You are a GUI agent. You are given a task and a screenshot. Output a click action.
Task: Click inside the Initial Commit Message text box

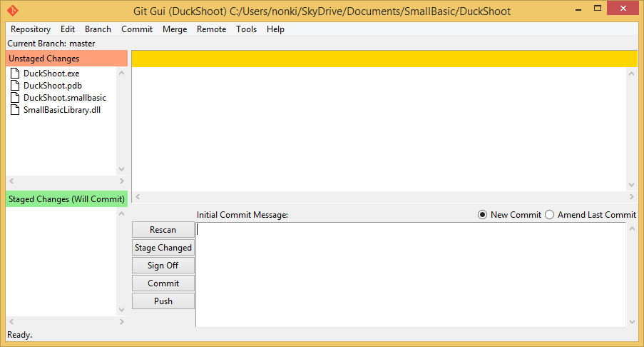(411, 275)
